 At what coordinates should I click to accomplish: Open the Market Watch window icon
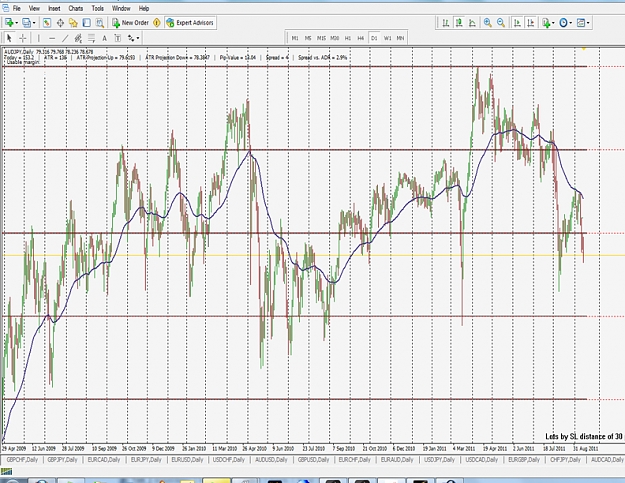(47, 23)
